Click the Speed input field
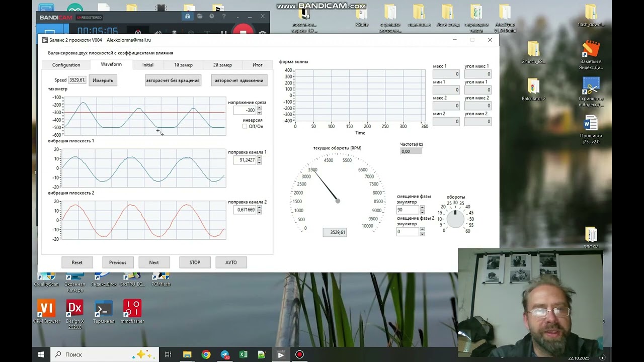644x362 pixels. pyautogui.click(x=77, y=80)
